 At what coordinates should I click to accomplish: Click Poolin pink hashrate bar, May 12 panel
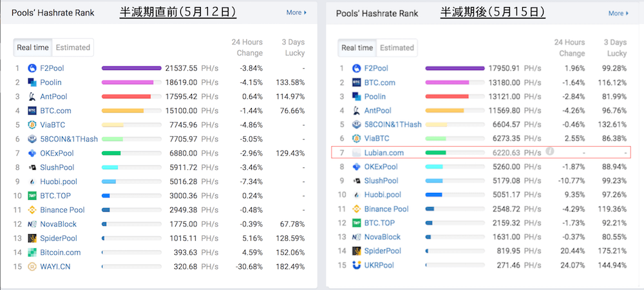point(128,82)
